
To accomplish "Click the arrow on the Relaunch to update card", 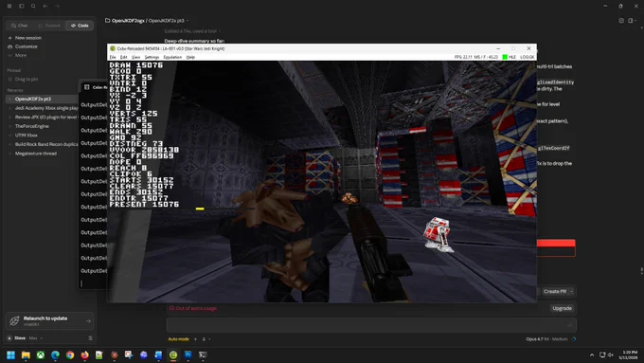I will pyautogui.click(x=88, y=321).
